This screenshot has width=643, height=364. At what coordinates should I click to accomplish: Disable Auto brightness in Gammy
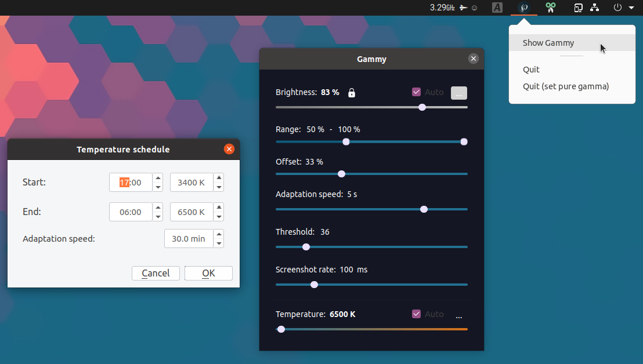(x=416, y=92)
